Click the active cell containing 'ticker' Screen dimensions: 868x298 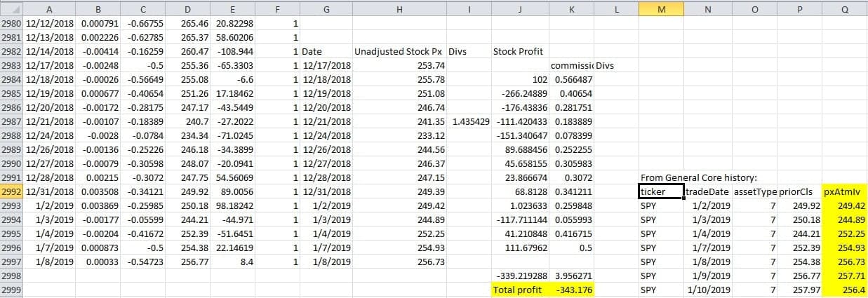pyautogui.click(x=661, y=191)
